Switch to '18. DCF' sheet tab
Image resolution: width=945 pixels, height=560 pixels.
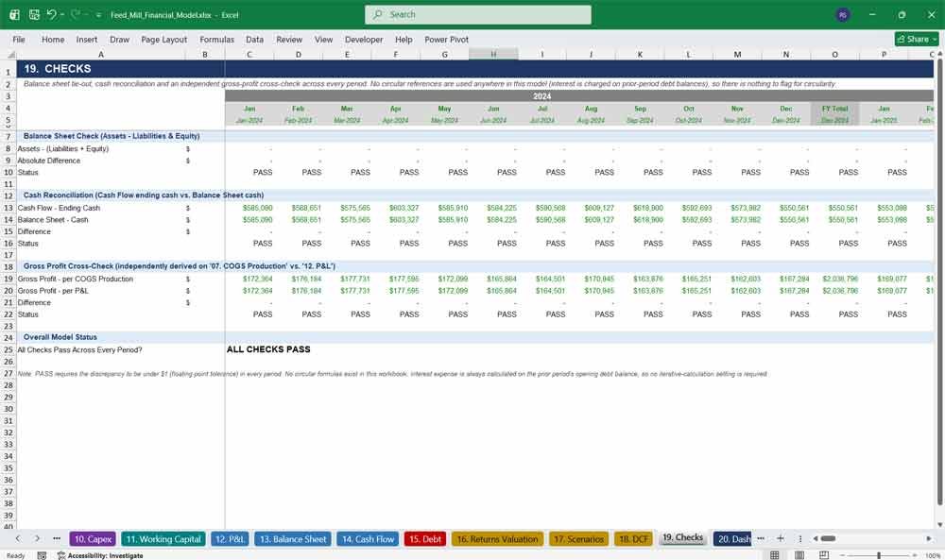coord(634,539)
